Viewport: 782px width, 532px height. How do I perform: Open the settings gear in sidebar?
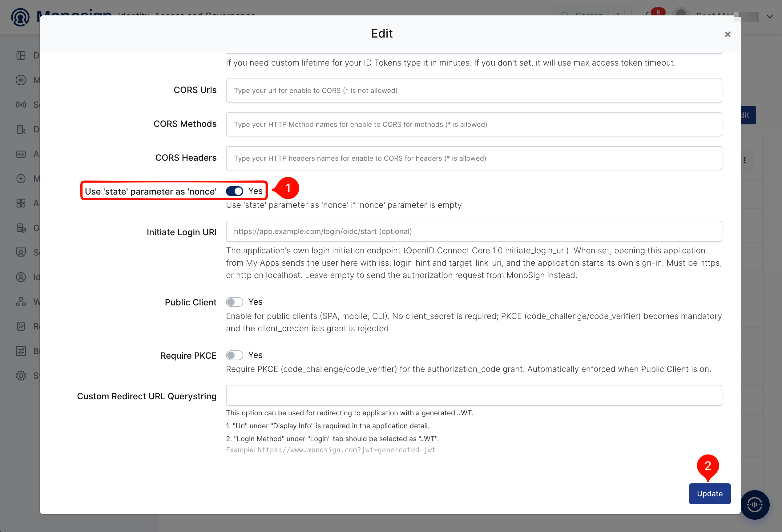(x=21, y=376)
